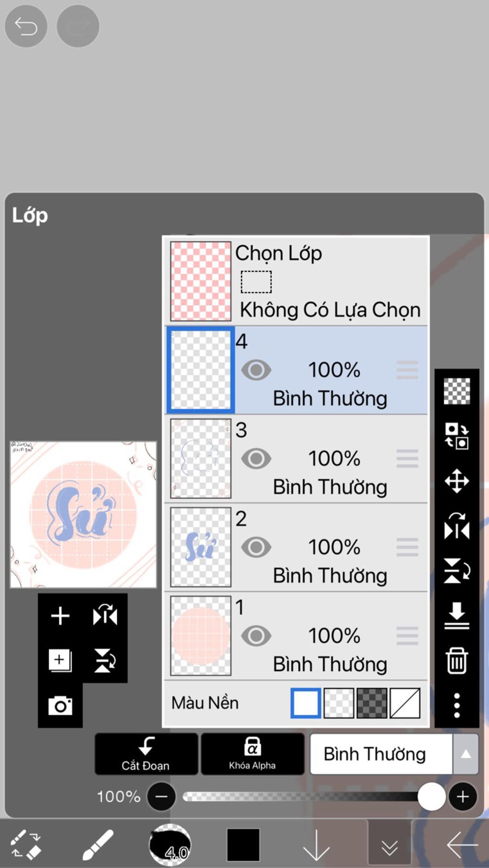
Task: Enable Cắt Đoạn clipping button
Action: pos(146,754)
